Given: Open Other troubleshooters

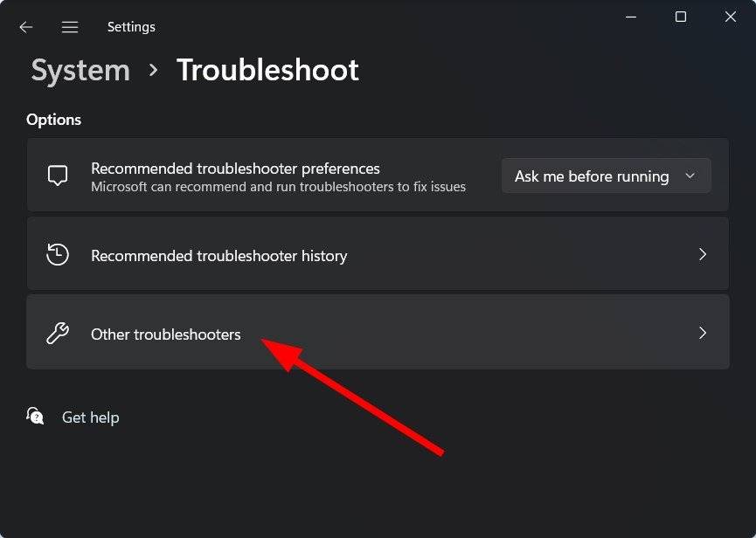Looking at the screenshot, I should 165,334.
